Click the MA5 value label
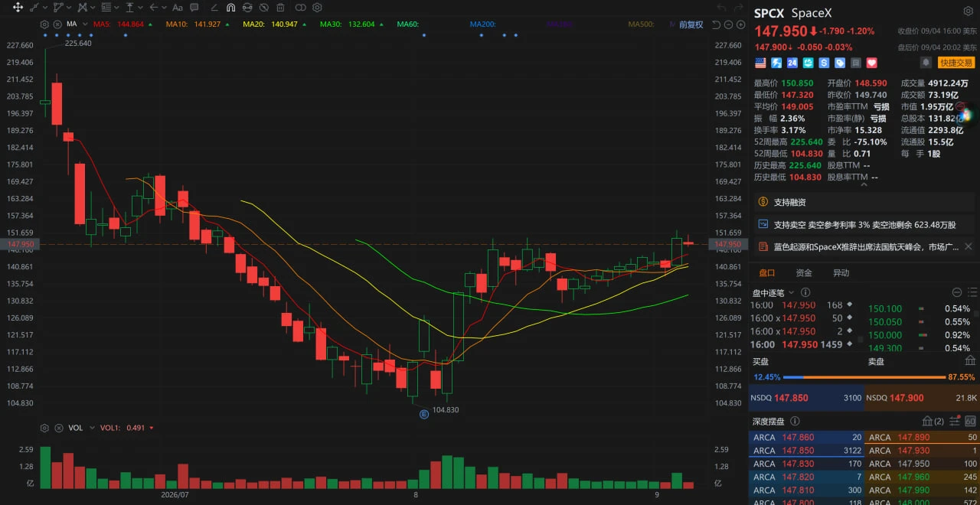This screenshot has height=505, width=980. coord(119,24)
